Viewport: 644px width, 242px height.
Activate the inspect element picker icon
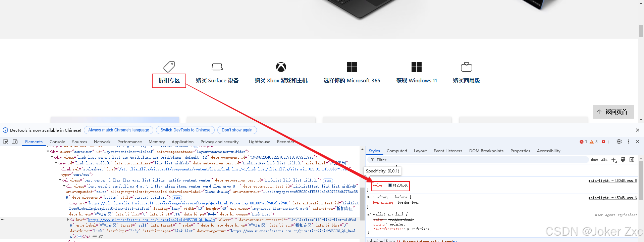(5, 142)
